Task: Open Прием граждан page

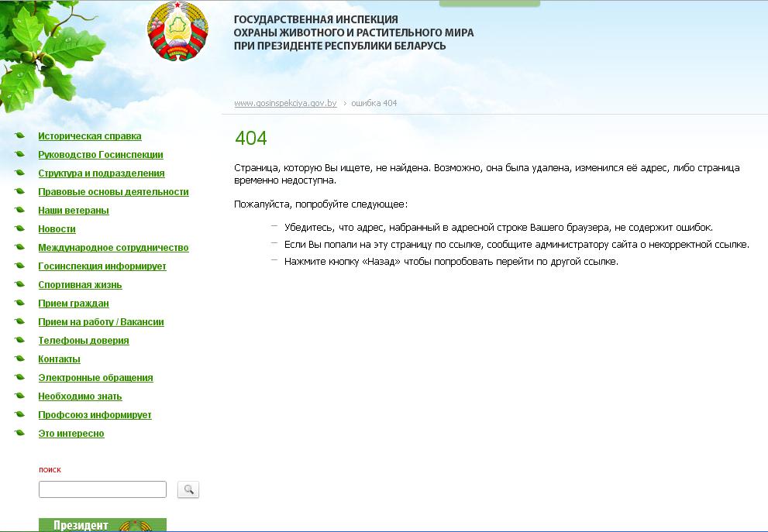Action: (x=74, y=304)
